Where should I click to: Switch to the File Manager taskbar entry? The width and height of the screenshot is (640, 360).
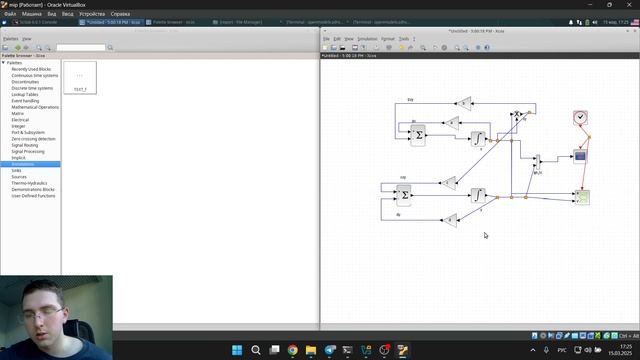238,22
